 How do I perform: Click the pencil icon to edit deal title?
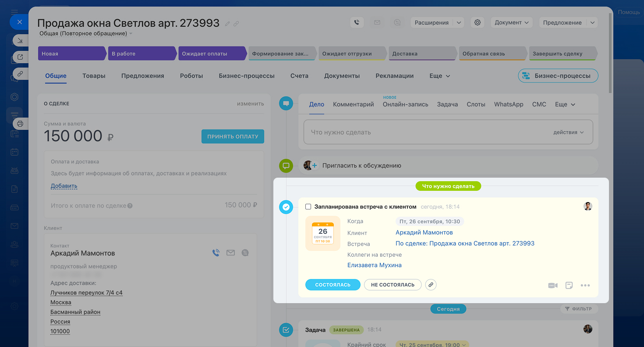click(x=227, y=24)
